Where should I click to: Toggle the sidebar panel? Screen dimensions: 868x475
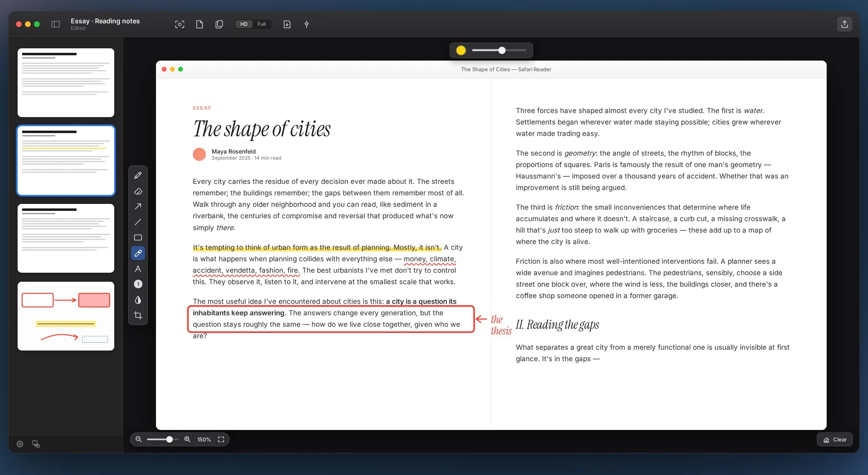56,24
